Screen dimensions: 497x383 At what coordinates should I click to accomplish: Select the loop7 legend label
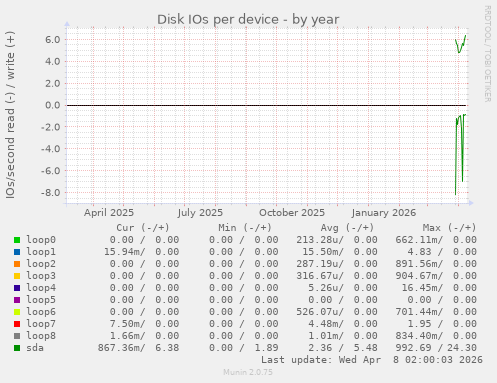(x=41, y=324)
